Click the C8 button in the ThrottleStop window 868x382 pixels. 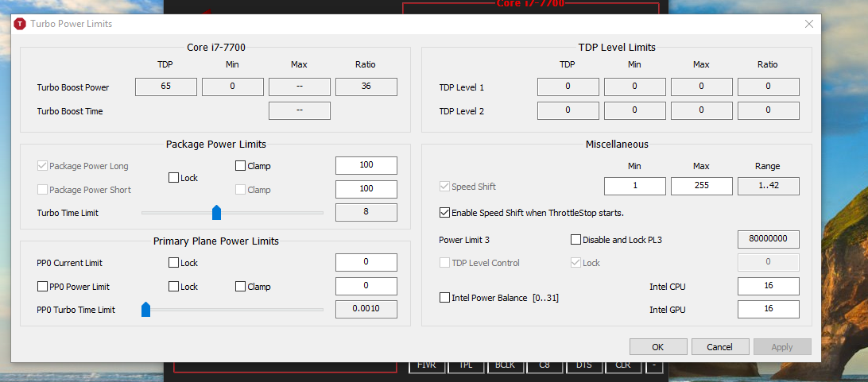(544, 367)
